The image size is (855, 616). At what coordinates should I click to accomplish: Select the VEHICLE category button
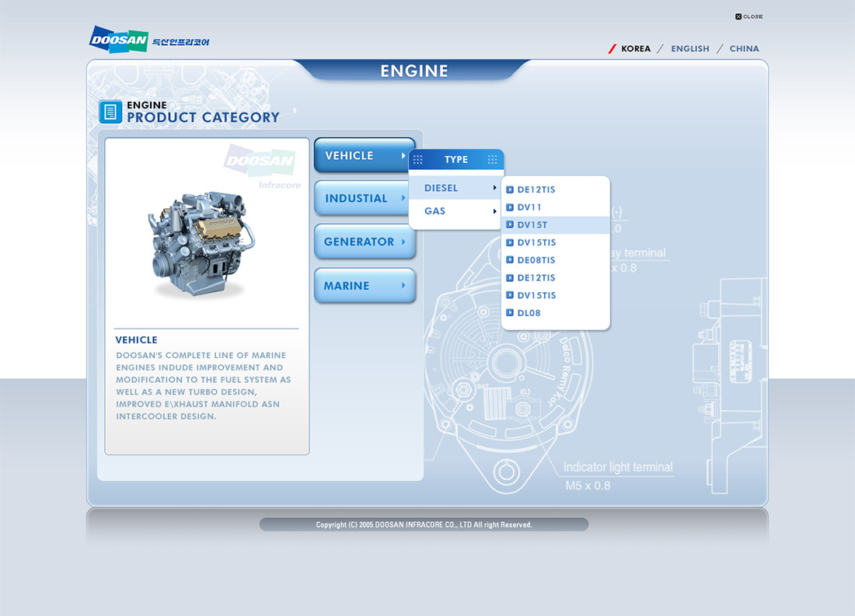(365, 155)
